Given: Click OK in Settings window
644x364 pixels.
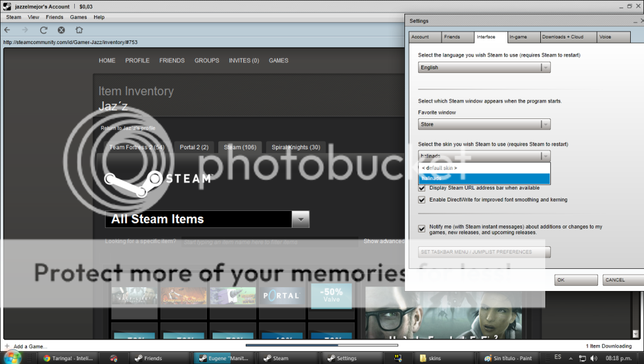Looking at the screenshot, I should (576, 280).
